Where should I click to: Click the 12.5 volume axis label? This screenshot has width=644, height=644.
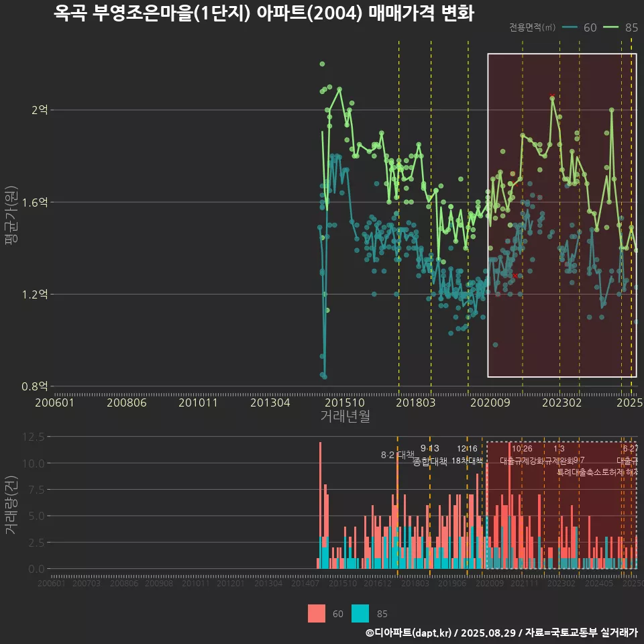[x=34, y=437]
